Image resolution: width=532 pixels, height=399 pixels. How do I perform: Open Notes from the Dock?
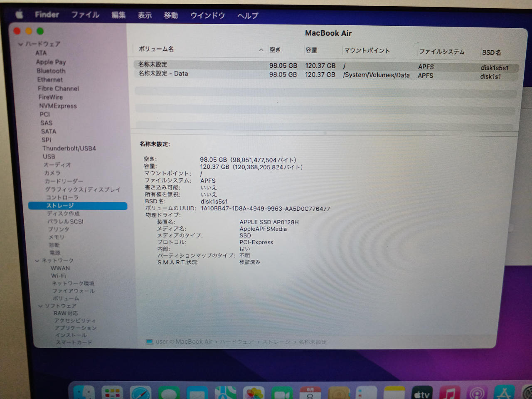[x=394, y=394]
